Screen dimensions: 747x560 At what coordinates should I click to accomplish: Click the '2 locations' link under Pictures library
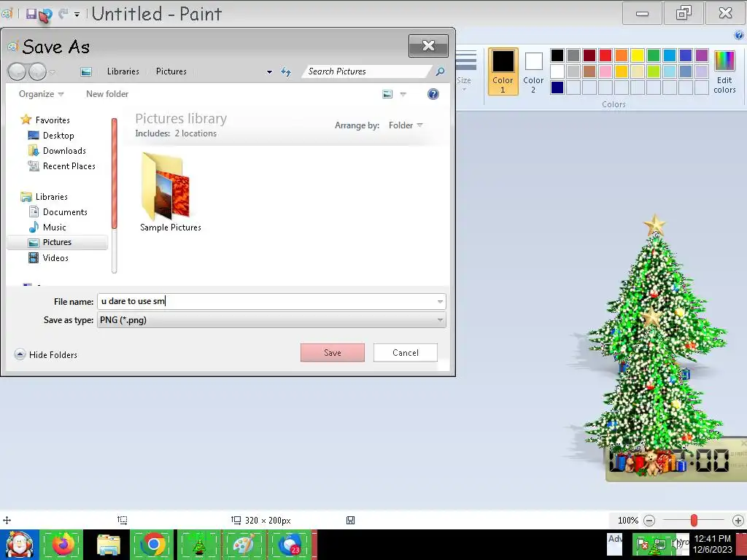point(196,133)
